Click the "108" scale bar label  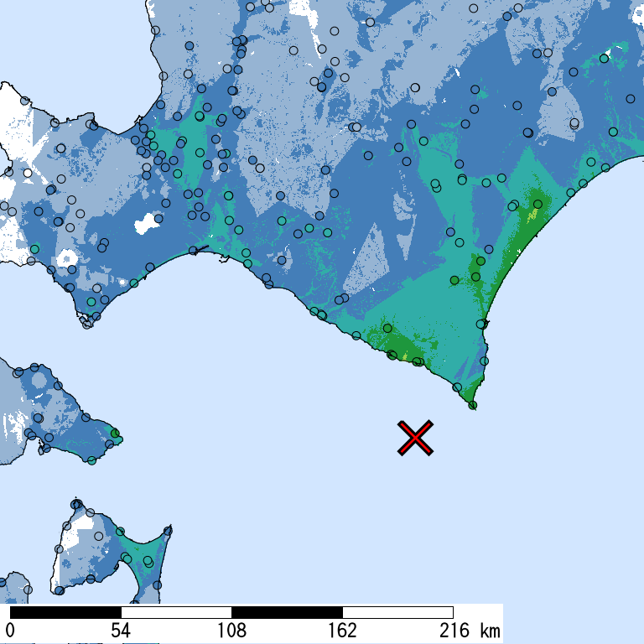231,631
